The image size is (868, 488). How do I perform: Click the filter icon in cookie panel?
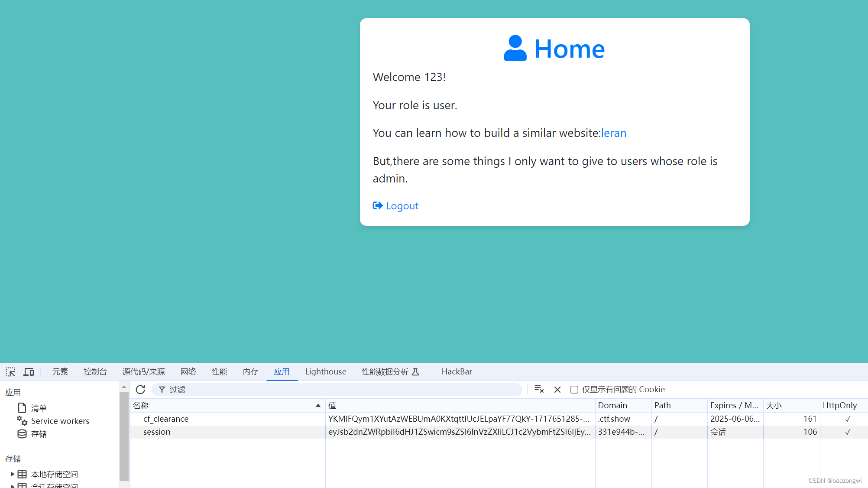pos(161,390)
